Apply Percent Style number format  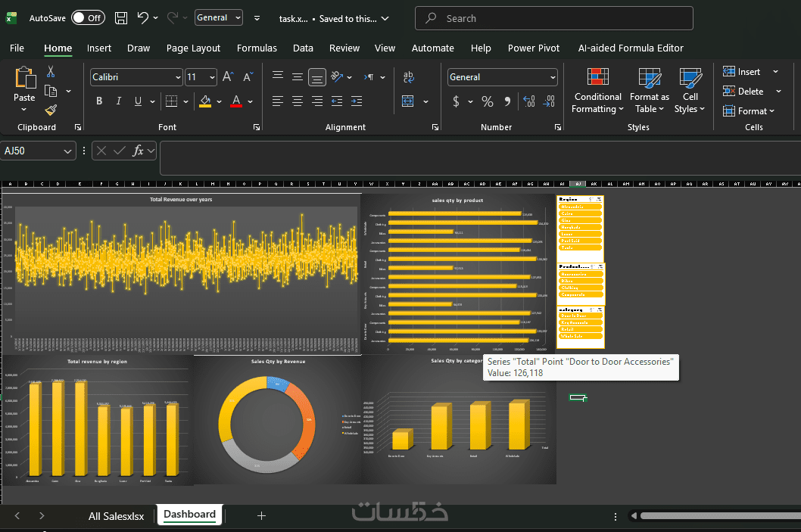pyautogui.click(x=488, y=101)
